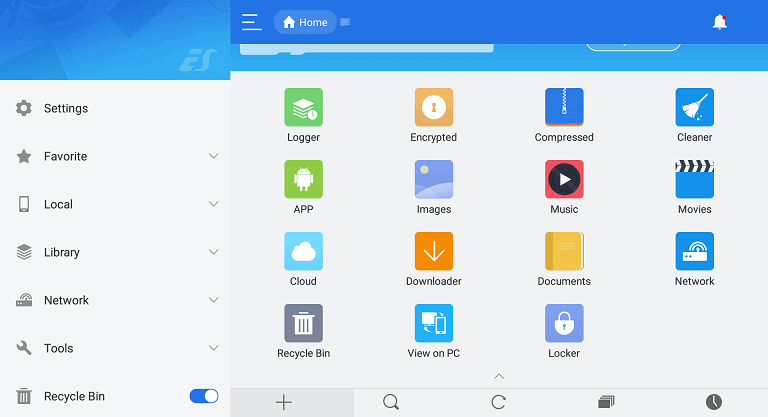Click the refresh icon in bottom bar
768x417 pixels.
(498, 402)
